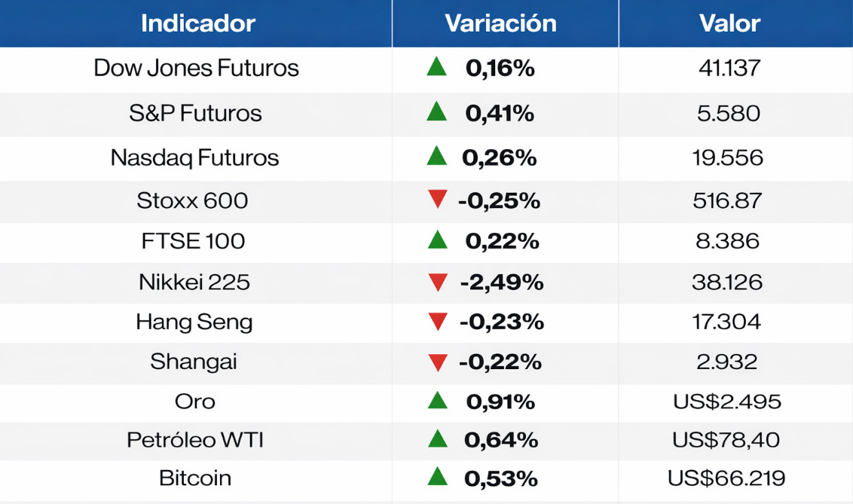Click the green triangle next to 0,41%
Image resolution: width=853 pixels, height=504 pixels.
(436, 113)
